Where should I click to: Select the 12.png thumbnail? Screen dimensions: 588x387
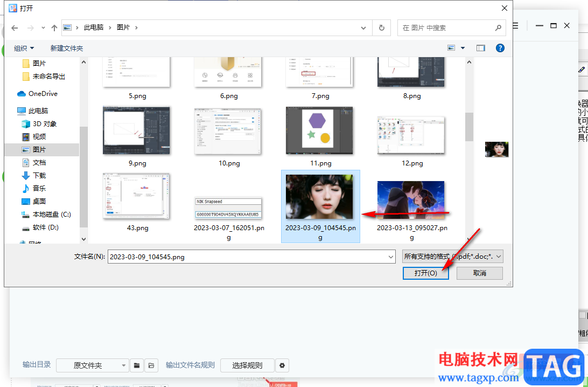click(411, 135)
